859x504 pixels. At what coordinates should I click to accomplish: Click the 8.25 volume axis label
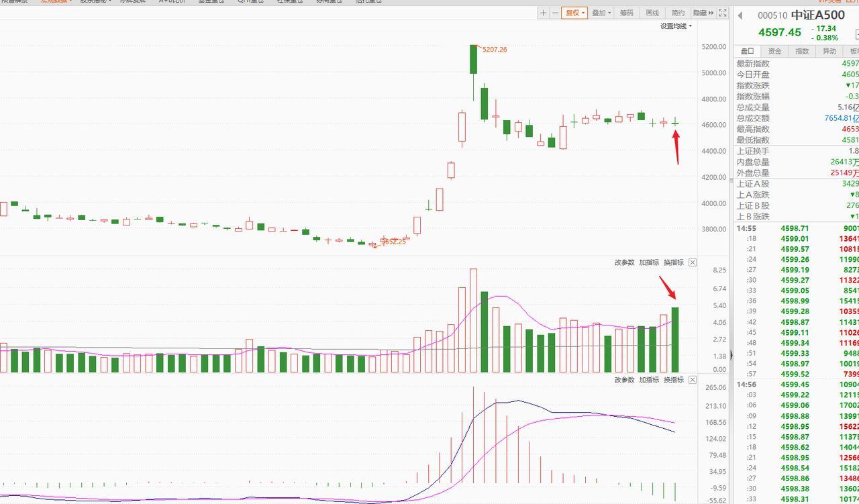coord(719,270)
